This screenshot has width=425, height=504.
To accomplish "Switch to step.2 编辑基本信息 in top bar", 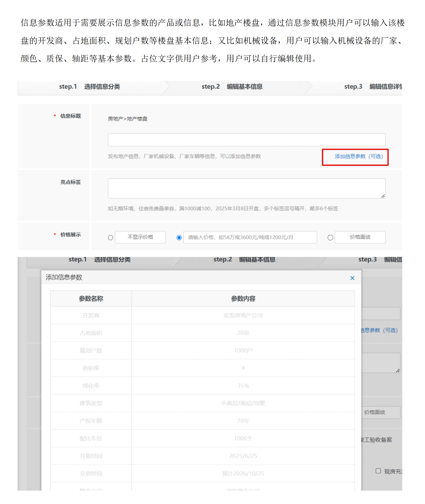I will tap(232, 87).
